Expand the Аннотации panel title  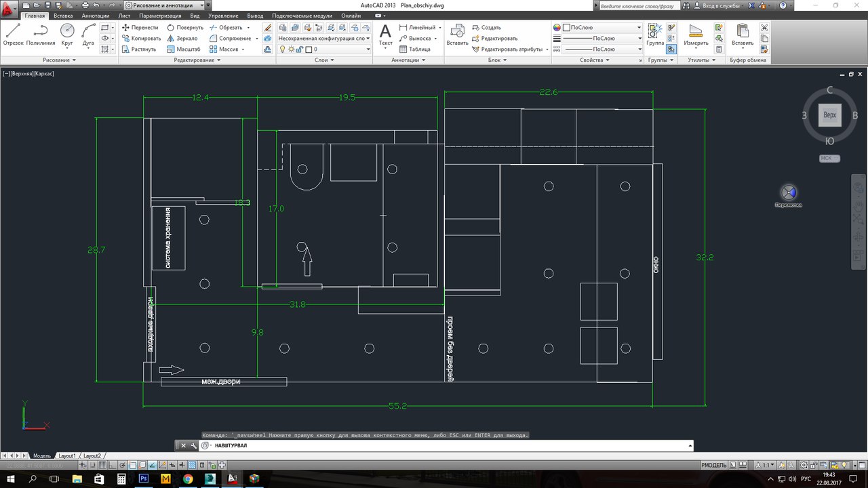tap(408, 60)
